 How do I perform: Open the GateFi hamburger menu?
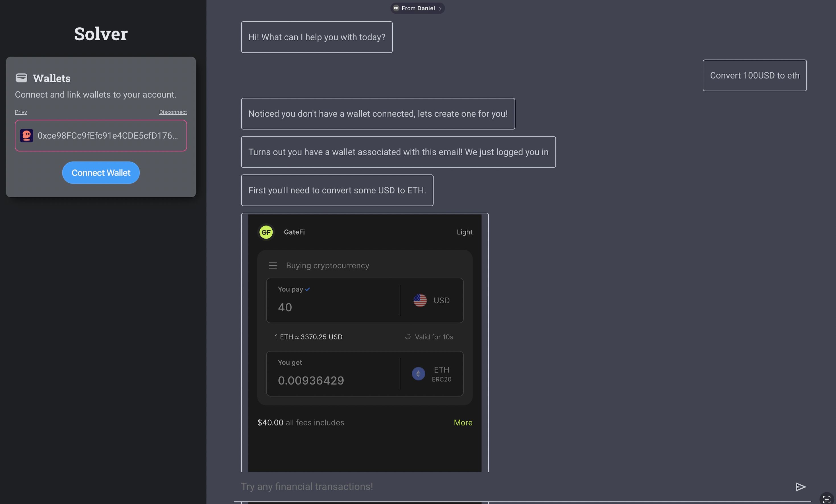tap(273, 266)
